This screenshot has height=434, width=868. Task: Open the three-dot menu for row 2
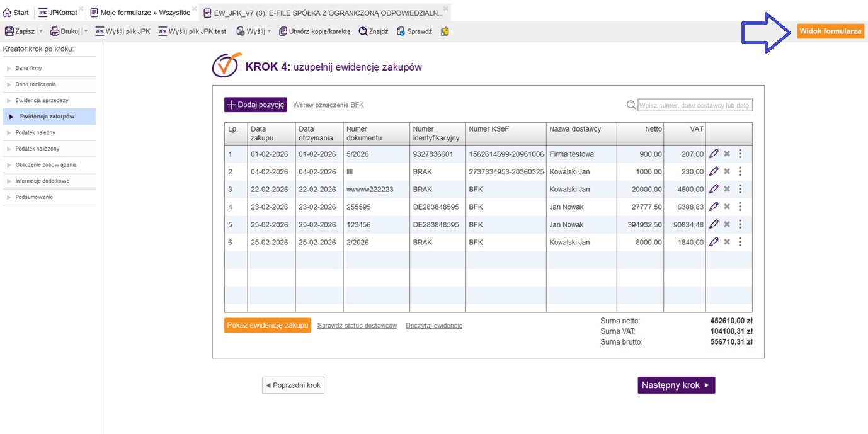coord(740,171)
